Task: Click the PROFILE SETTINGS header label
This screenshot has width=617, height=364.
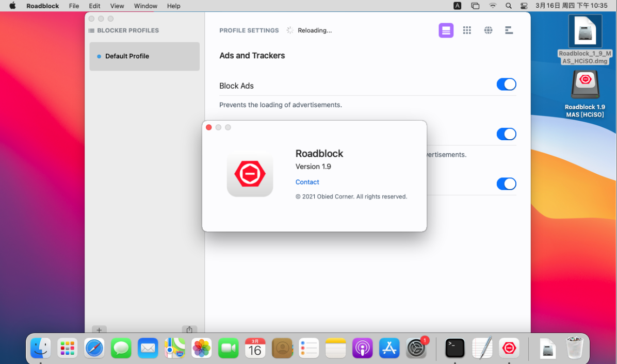Action: pos(249,30)
